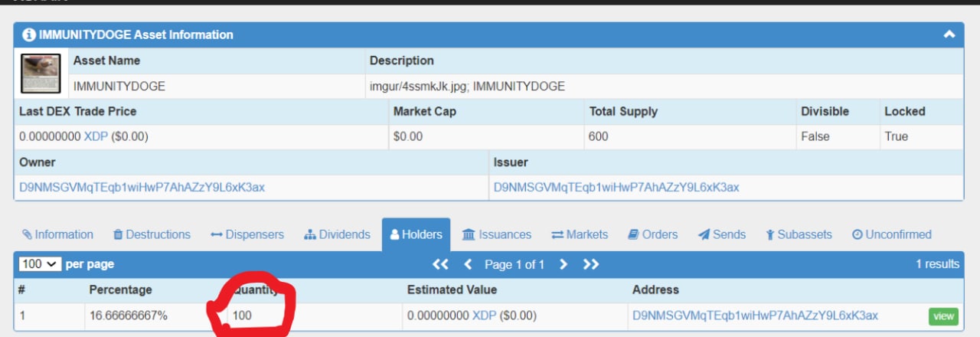Open the Information tab
Image resolution: width=980 pixels, height=337 pixels.
coord(57,234)
